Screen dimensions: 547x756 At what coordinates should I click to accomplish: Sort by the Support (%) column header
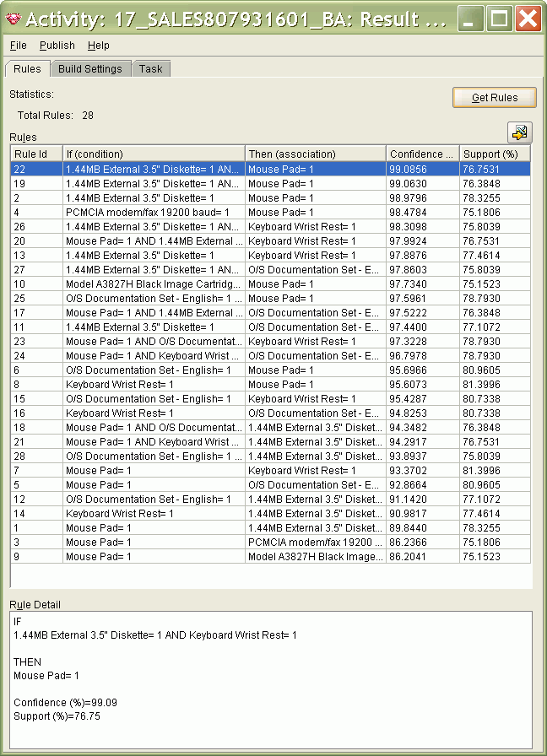[x=495, y=154]
